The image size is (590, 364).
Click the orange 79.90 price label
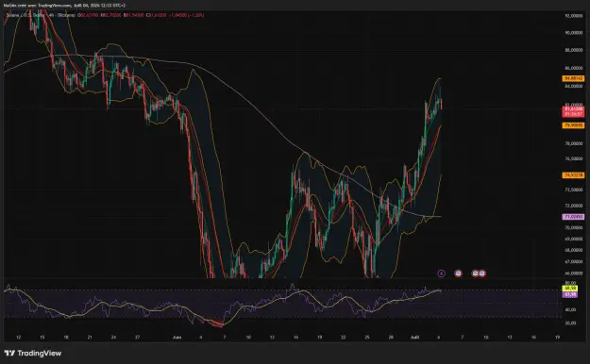(x=573, y=125)
